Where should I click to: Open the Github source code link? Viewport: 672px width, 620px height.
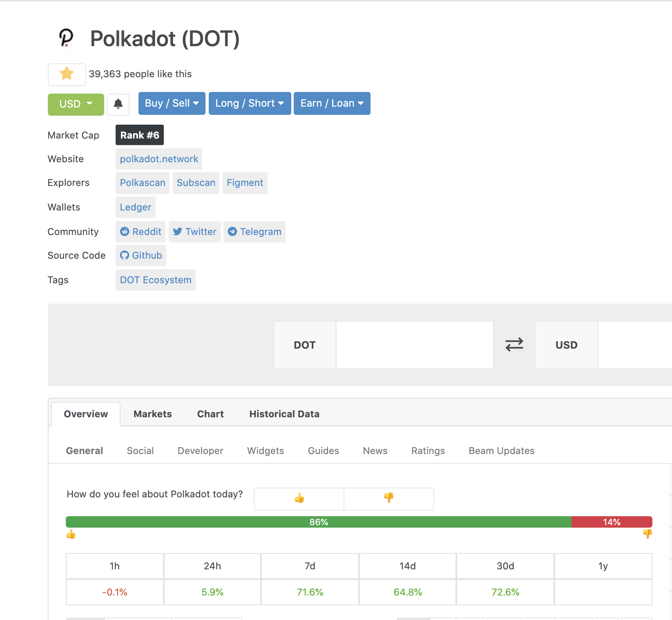pos(141,255)
